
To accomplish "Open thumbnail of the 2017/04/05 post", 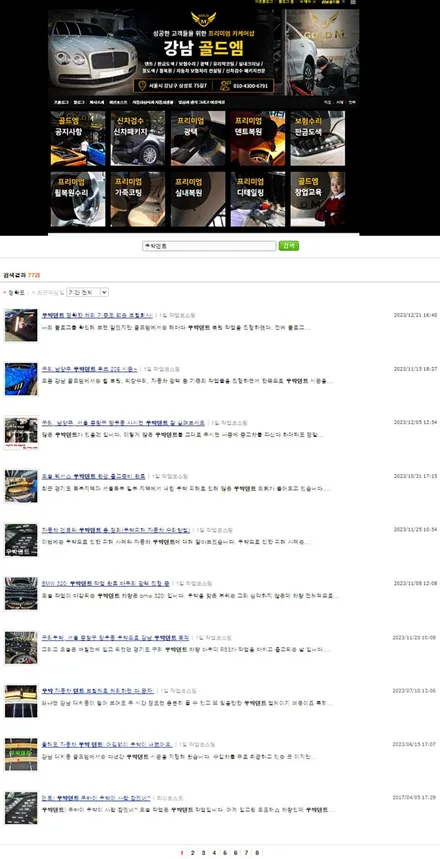I will point(21,808).
